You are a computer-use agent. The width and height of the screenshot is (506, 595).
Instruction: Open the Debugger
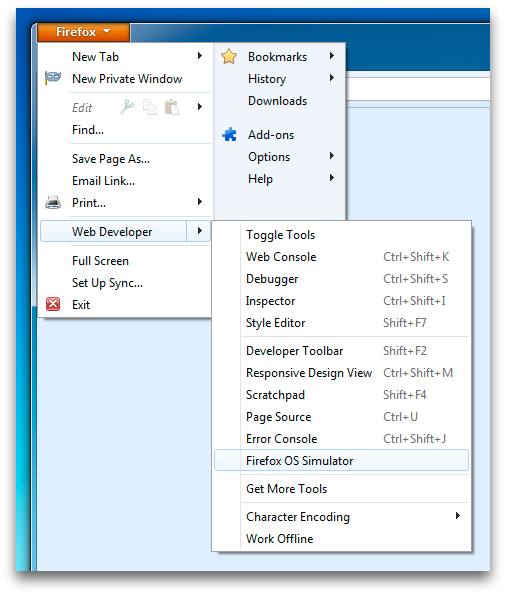point(341,279)
